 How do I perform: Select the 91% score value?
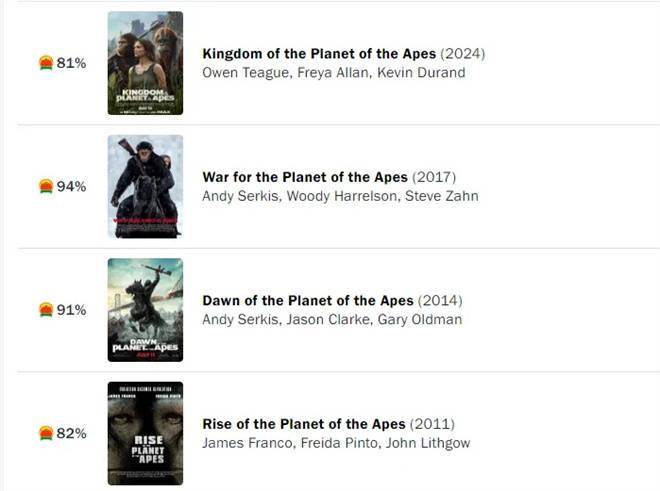(71, 310)
